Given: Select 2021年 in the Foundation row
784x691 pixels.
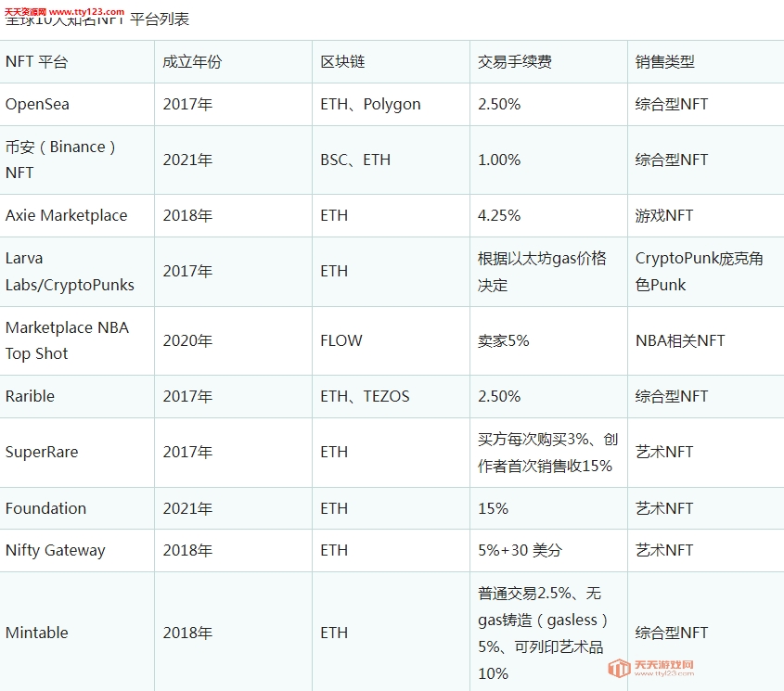Looking at the screenshot, I should click(187, 508).
